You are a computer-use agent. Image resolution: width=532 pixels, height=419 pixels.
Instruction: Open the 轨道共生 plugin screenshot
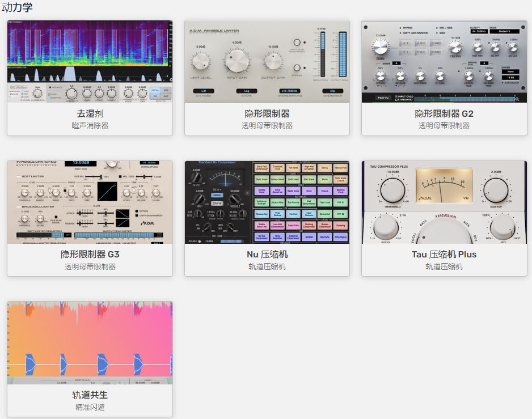tap(90, 343)
